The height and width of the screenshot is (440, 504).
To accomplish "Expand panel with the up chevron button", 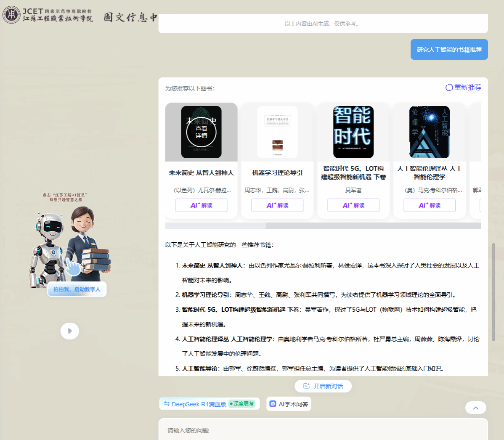I will coord(475,408).
